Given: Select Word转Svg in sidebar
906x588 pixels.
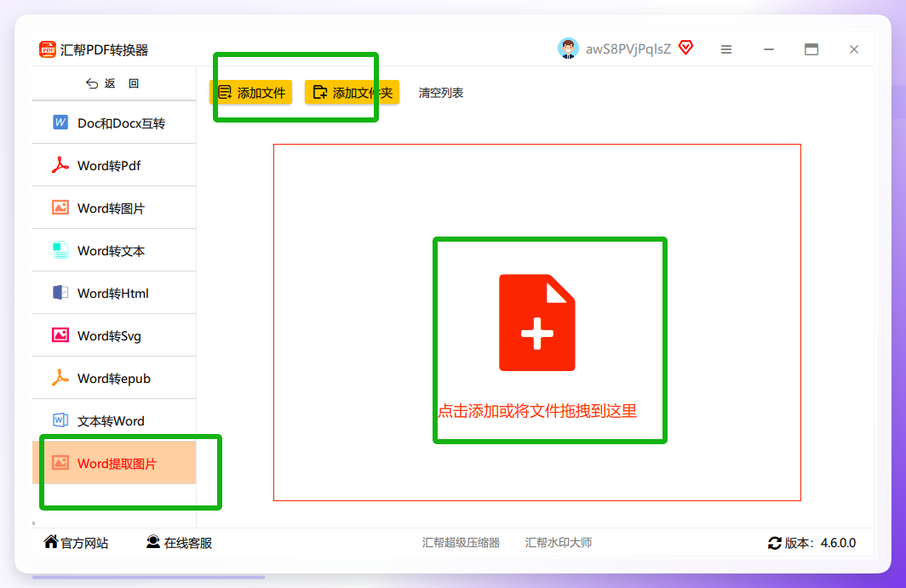Looking at the screenshot, I should click(x=114, y=335).
